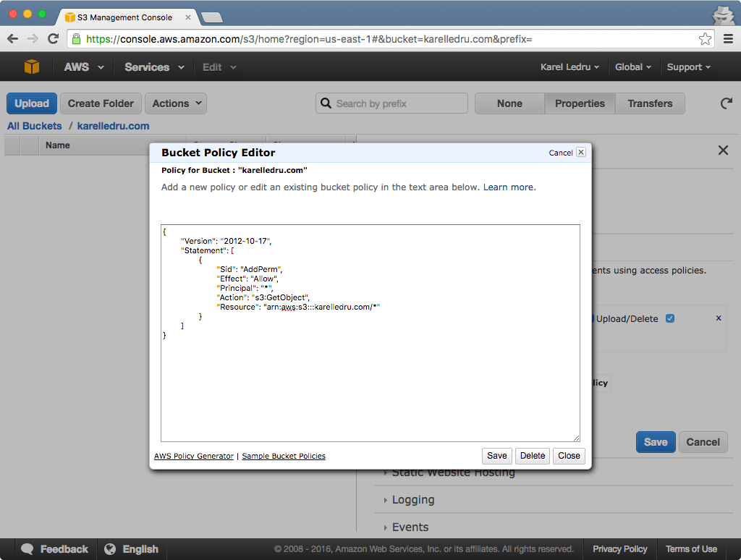
Task: Click the English language globe icon
Action: pos(111,548)
